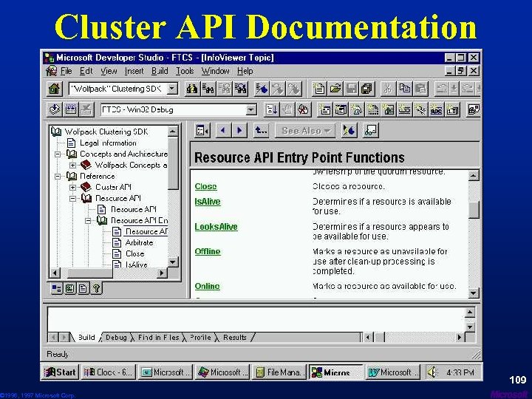This screenshot has height=399, width=532.
Task: Click the Save All icon
Action: click(367, 89)
